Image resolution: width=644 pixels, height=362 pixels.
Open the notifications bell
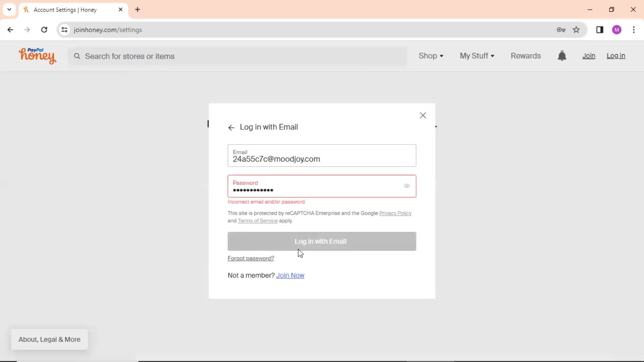click(562, 56)
